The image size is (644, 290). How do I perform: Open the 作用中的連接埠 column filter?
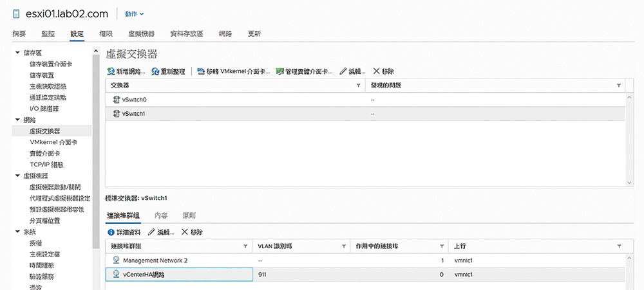pyautogui.click(x=442, y=246)
